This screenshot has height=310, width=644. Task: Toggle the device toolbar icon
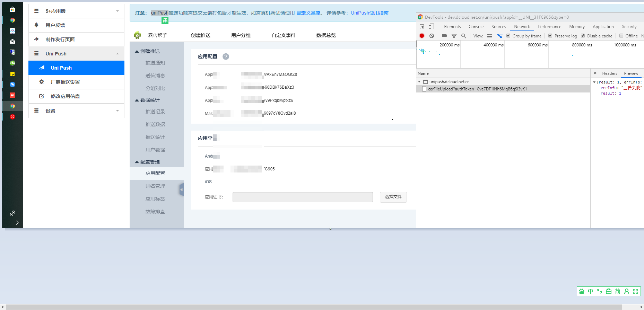point(431,26)
